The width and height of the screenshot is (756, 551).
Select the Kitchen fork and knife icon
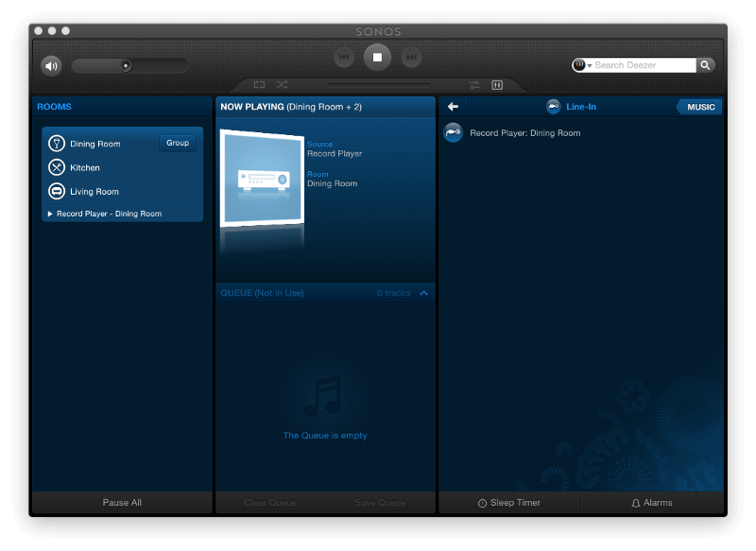[x=57, y=167]
